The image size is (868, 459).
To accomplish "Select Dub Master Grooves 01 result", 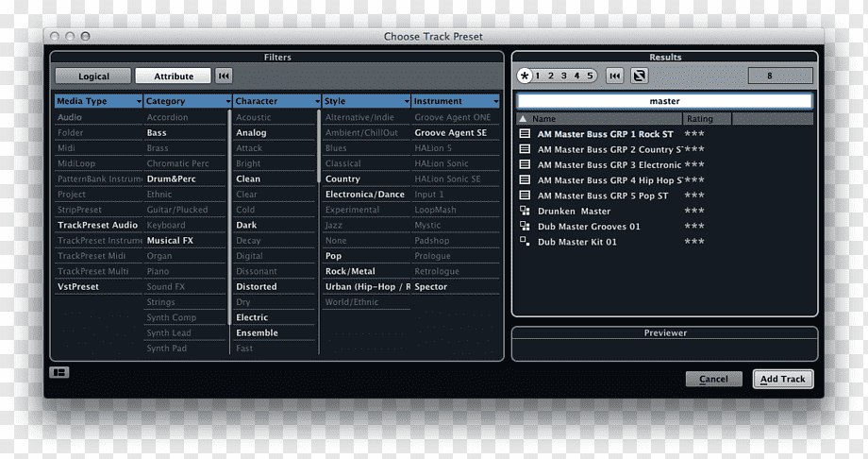I will [x=589, y=226].
